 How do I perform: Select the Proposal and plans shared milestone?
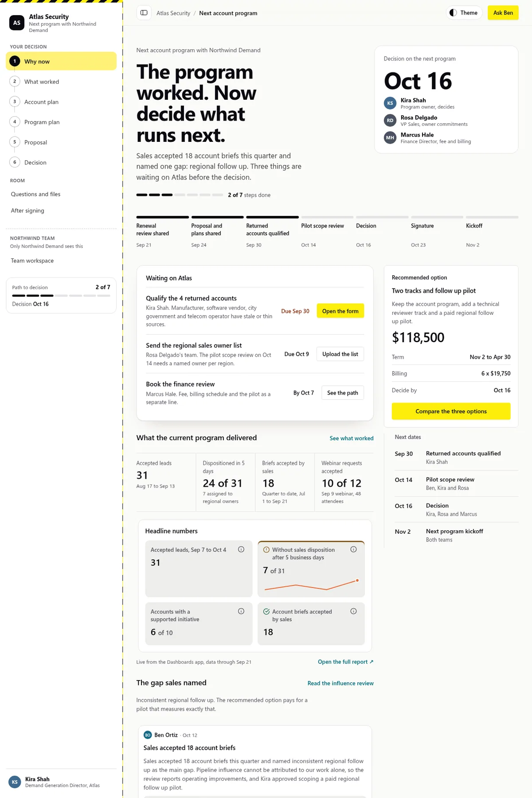click(x=217, y=232)
